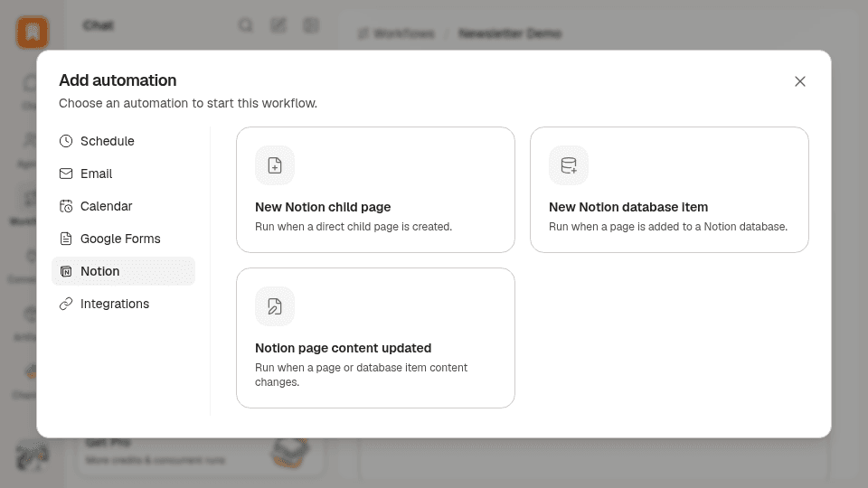This screenshot has width=868, height=488.
Task: Click the document icon beside Google Forms
Action: click(x=66, y=239)
